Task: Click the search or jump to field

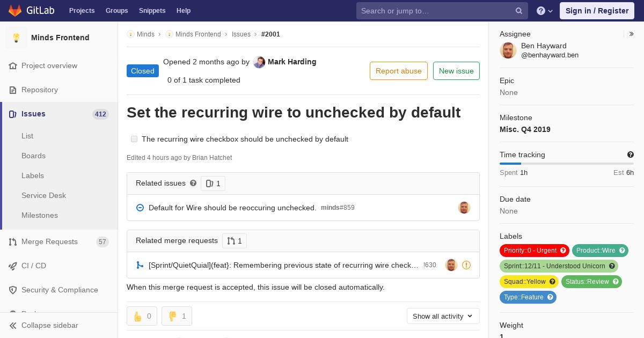Action: [x=435, y=11]
